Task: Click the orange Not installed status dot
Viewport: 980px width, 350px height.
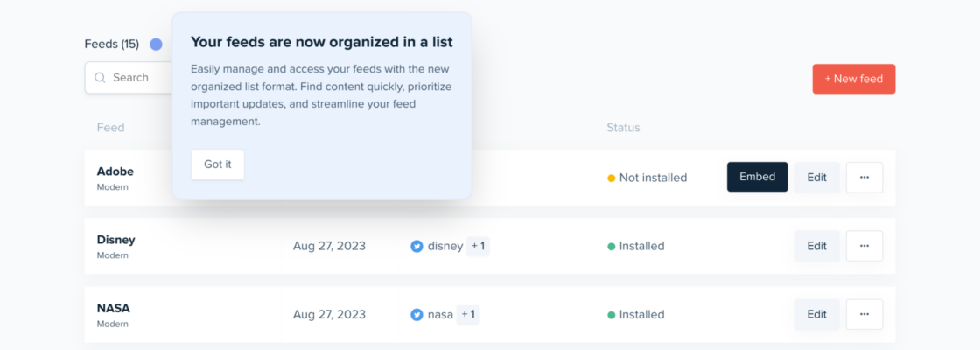Action: [x=612, y=178]
